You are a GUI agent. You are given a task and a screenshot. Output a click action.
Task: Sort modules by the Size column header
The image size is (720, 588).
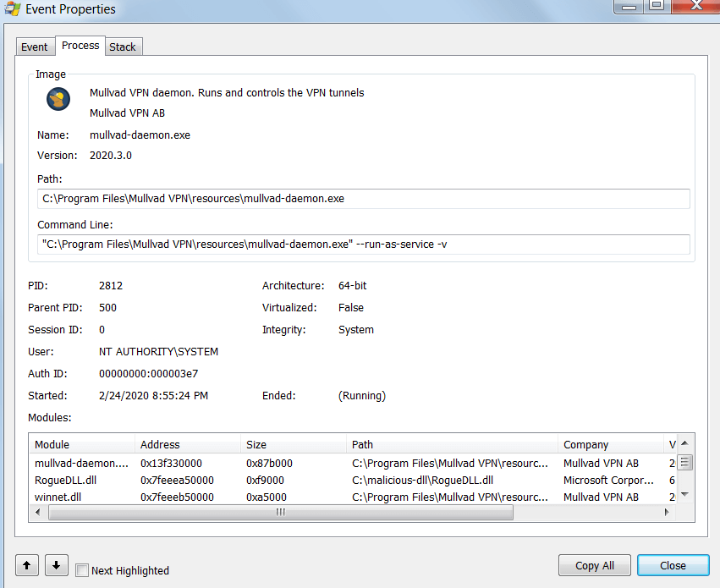tap(294, 444)
